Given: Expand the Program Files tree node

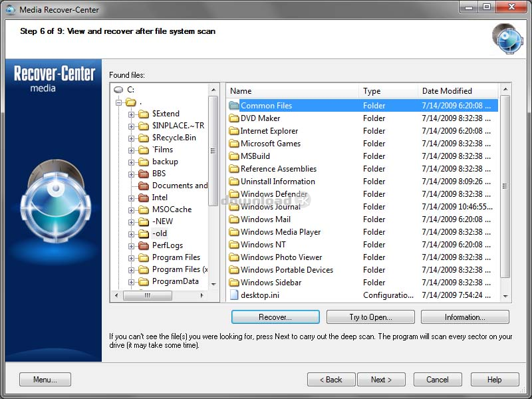Looking at the screenshot, I should tap(131, 258).
